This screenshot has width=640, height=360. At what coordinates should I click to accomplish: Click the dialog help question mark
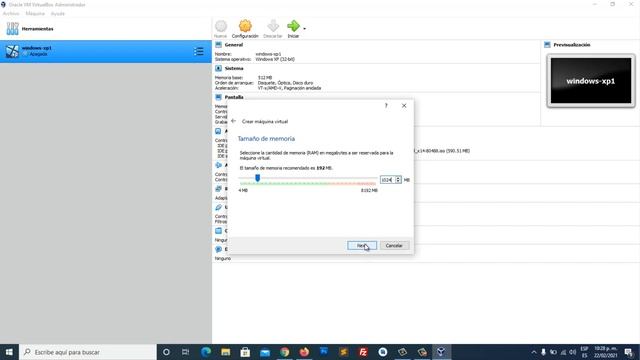[386, 106]
